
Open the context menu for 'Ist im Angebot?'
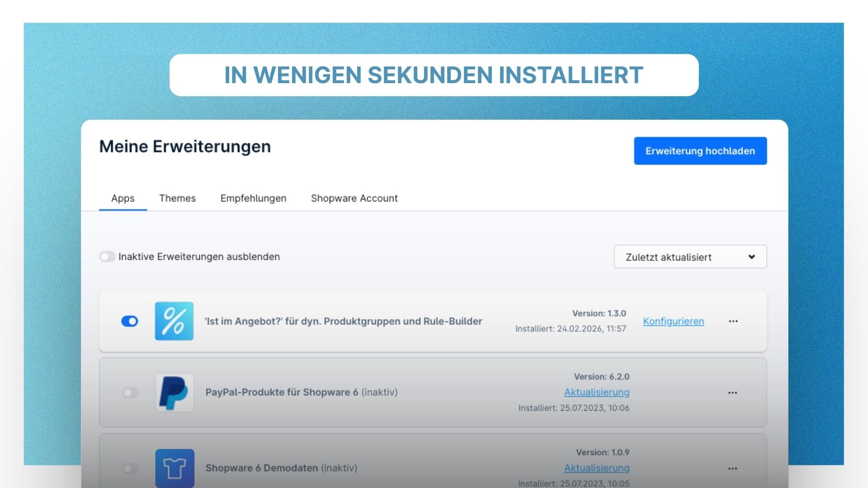733,321
